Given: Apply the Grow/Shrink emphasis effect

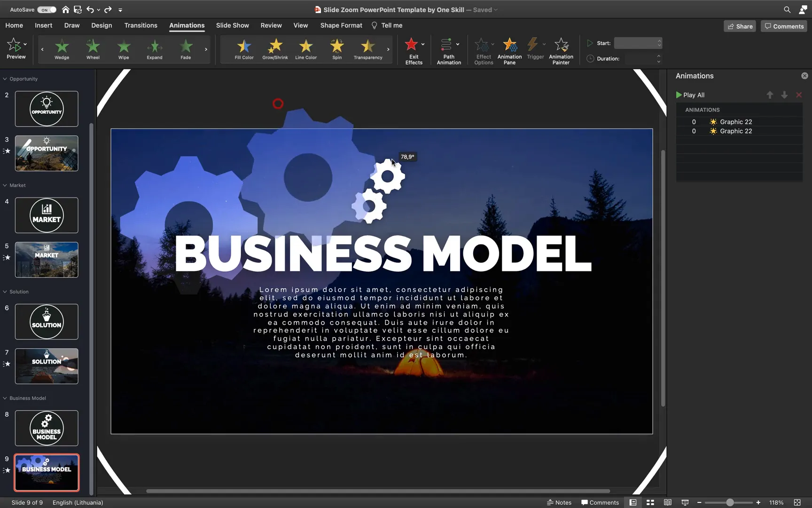Looking at the screenshot, I should pos(275,49).
